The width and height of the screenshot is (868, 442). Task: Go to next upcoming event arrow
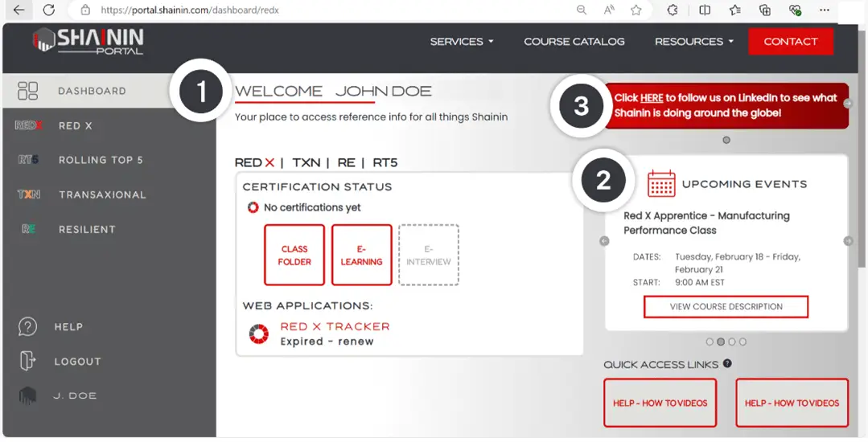coord(848,241)
